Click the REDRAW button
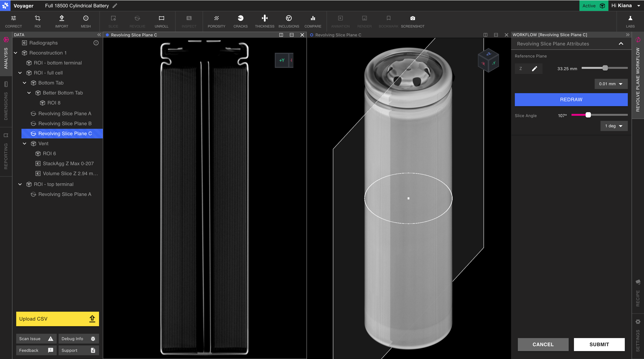The height and width of the screenshot is (359, 644). [571, 100]
